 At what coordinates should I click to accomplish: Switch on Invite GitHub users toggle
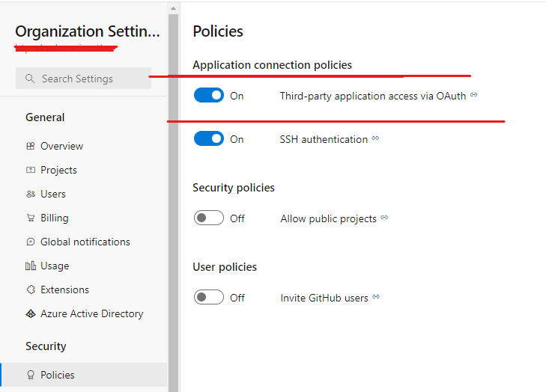209,298
